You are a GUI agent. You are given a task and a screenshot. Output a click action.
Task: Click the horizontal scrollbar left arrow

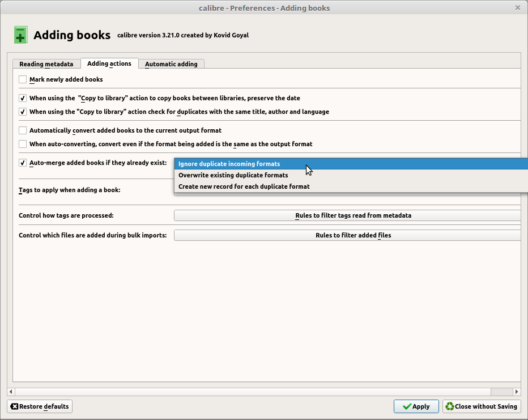(11, 391)
